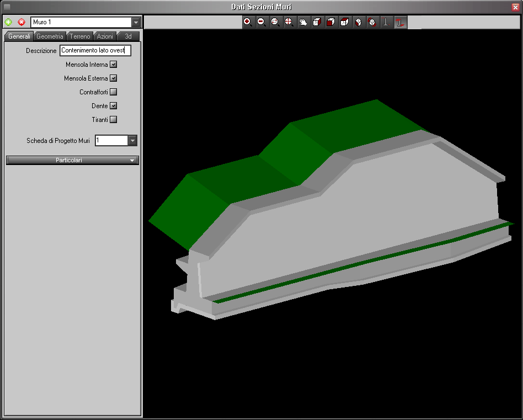
Task: Select the solid red cube view icon
Action: click(x=331, y=22)
